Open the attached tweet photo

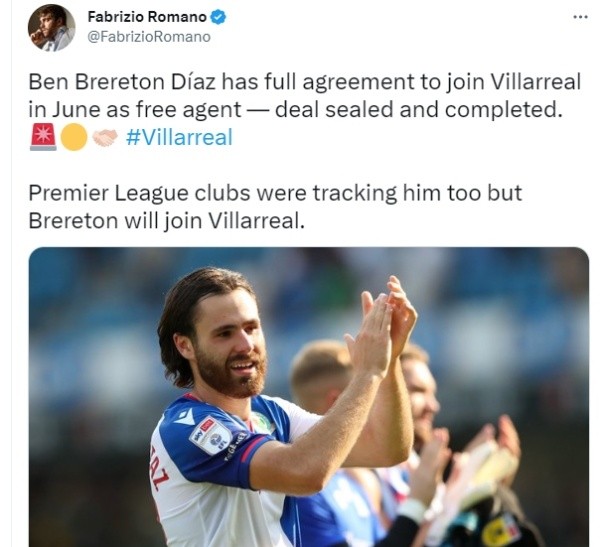(x=309, y=397)
